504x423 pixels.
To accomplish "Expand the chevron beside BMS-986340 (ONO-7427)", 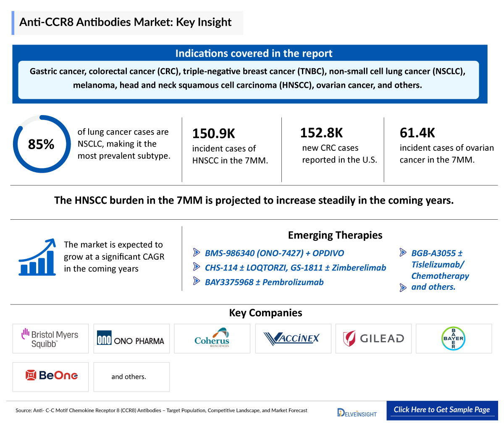I will coord(196,252).
